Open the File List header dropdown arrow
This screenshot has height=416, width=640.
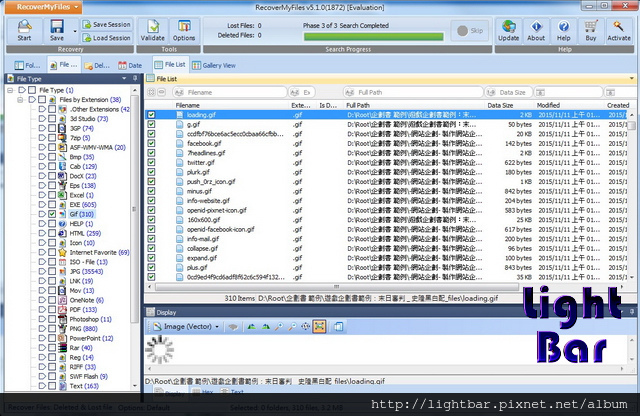click(x=632, y=78)
